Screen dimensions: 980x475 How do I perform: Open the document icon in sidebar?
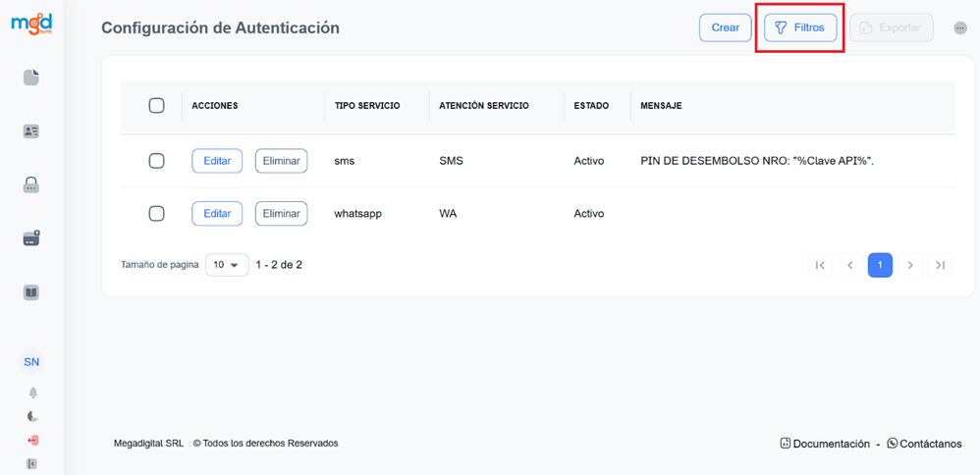(x=31, y=78)
